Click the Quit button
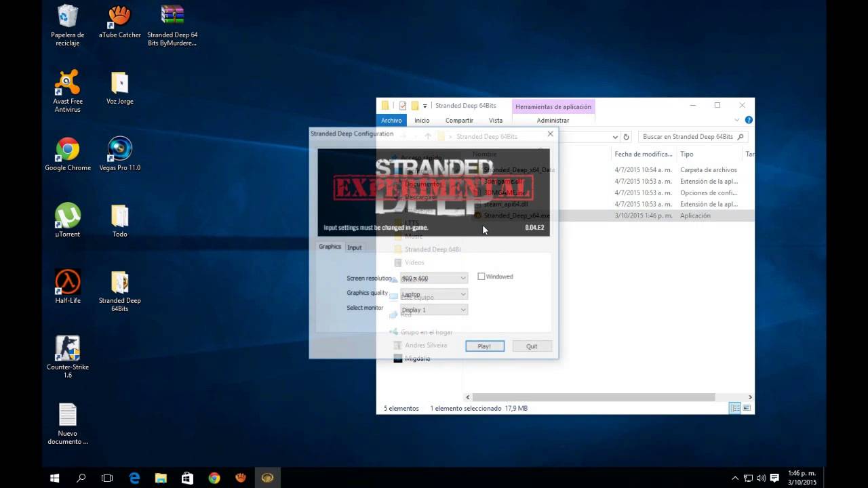This screenshot has height=488, width=868. coord(532,346)
